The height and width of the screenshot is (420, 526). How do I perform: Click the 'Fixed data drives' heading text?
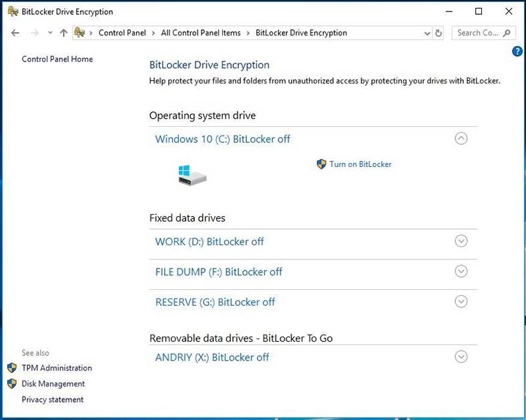[187, 218]
